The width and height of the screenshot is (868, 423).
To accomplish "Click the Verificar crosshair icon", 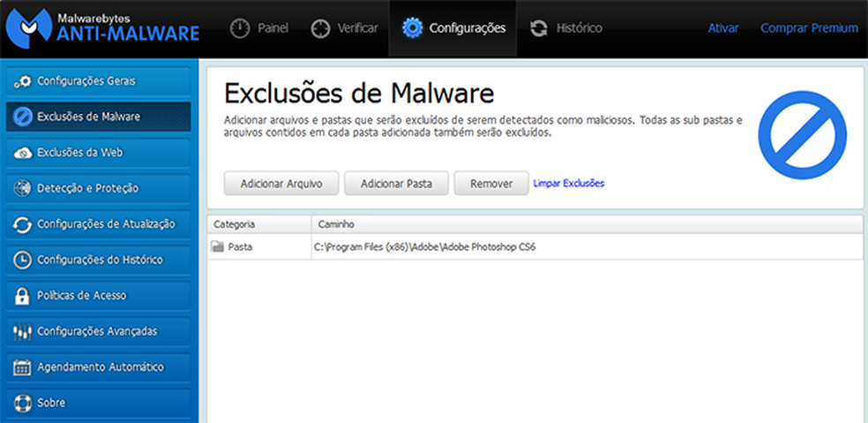I will pyautogui.click(x=320, y=28).
